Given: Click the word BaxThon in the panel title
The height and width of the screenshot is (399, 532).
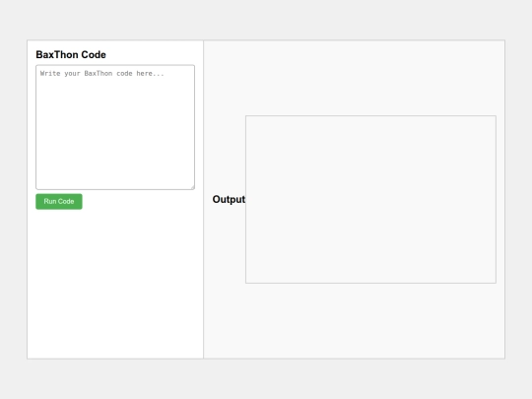Looking at the screenshot, I should coord(57,54).
